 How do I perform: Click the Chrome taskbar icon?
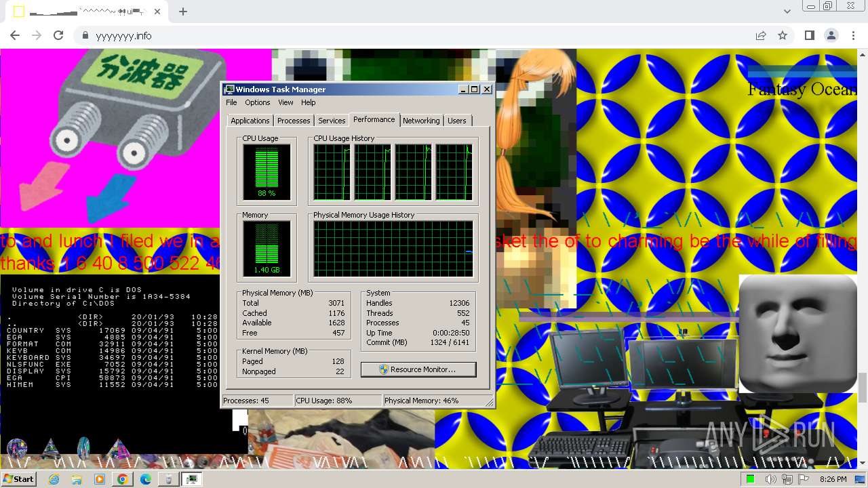click(x=123, y=479)
